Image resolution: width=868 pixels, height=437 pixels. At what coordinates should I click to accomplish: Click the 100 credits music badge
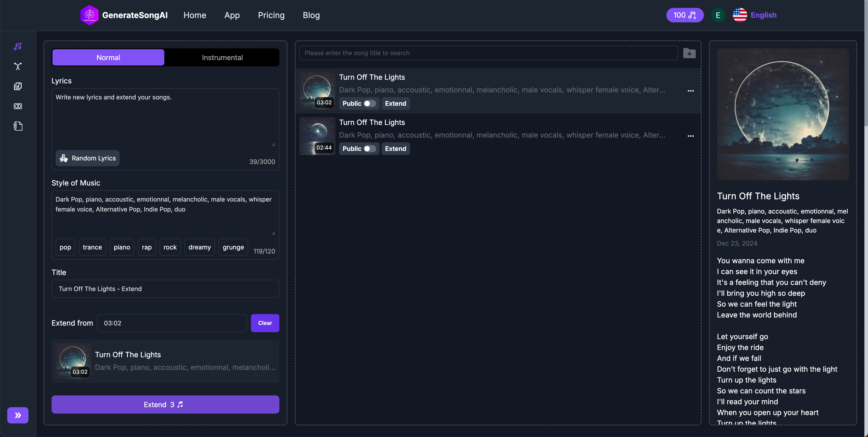tap(684, 15)
